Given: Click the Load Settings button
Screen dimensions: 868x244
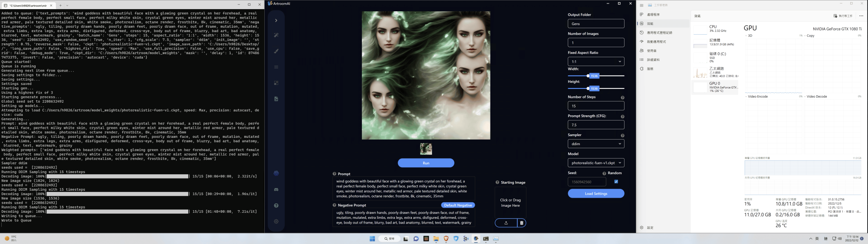Looking at the screenshot, I should click(596, 194).
